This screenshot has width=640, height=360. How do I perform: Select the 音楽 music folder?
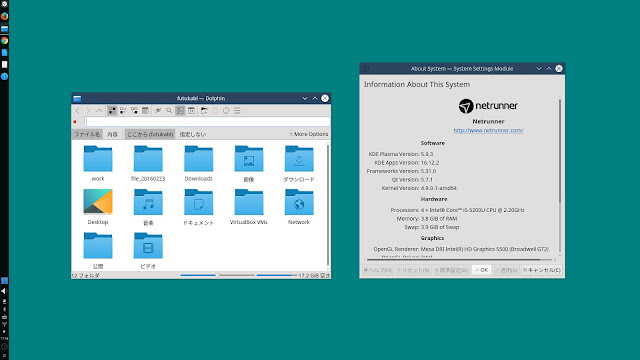click(148, 207)
